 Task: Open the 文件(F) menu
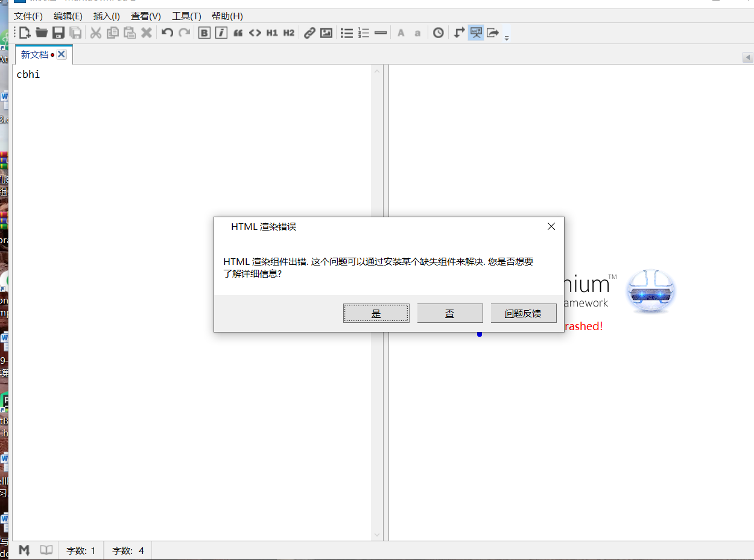coord(28,16)
